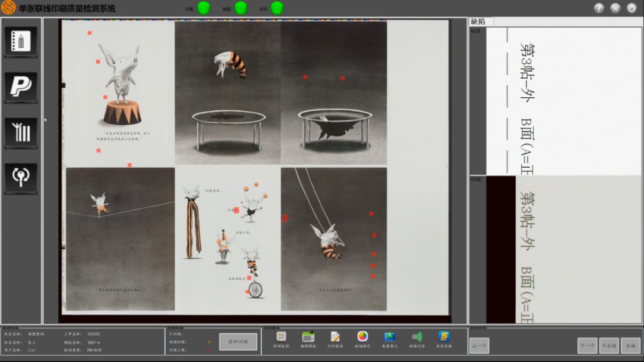The image size is (644, 362).
Task: Click value 333333 in info panel
Action: [x=94, y=334]
